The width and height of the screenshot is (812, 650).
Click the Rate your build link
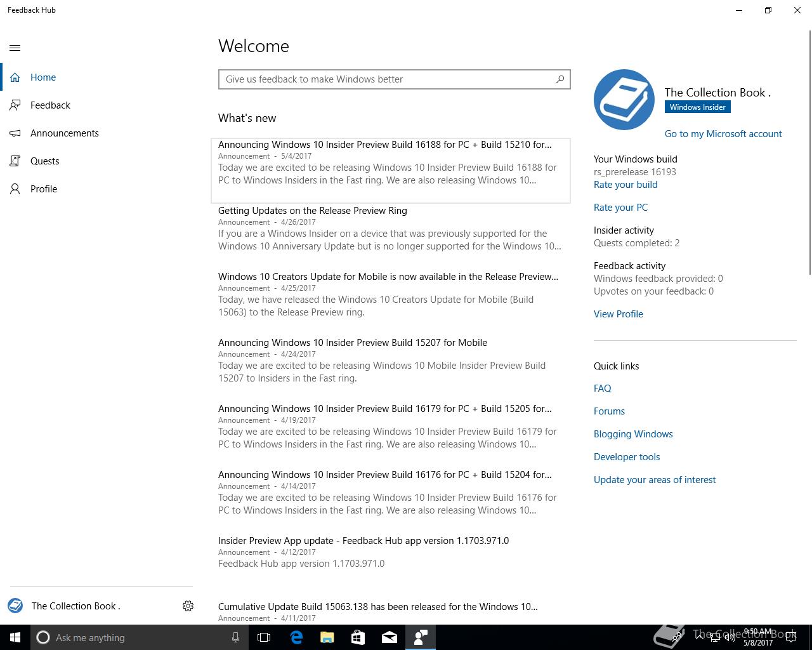pyautogui.click(x=625, y=185)
